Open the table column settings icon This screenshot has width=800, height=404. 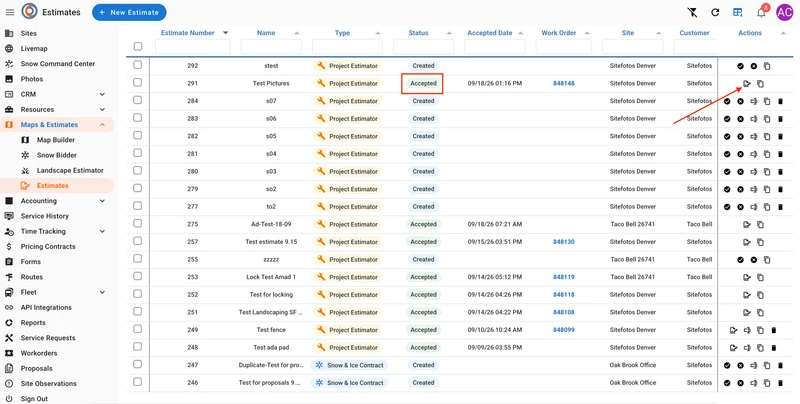coord(738,12)
